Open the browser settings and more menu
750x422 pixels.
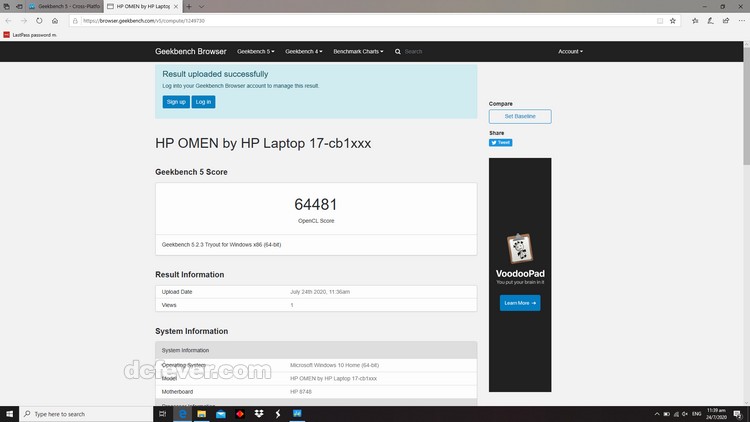pos(742,21)
